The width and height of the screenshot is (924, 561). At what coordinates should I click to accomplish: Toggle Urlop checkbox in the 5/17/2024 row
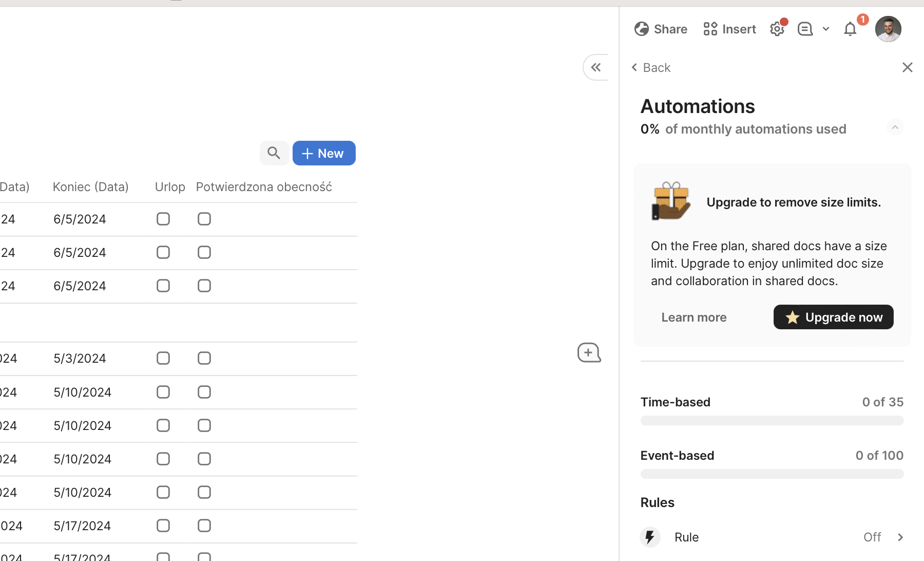tap(163, 526)
